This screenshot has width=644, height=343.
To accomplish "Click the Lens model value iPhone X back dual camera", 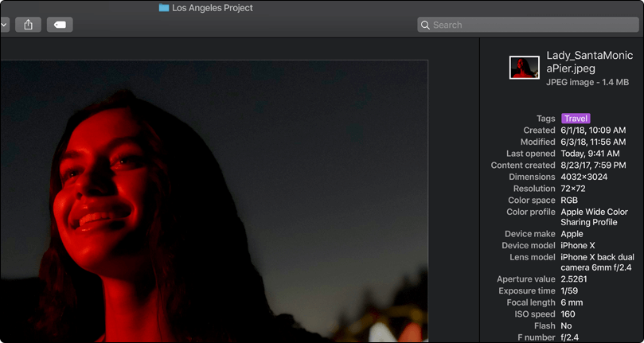I will click(598, 262).
